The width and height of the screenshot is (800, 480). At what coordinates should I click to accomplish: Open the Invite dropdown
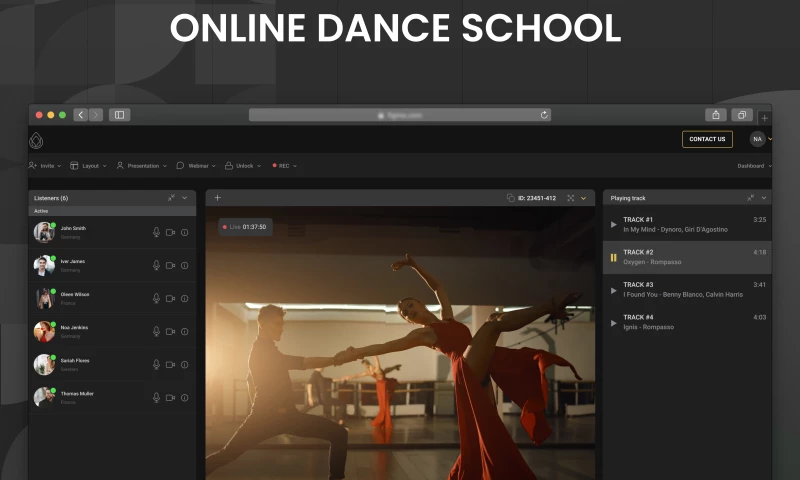tap(45, 166)
